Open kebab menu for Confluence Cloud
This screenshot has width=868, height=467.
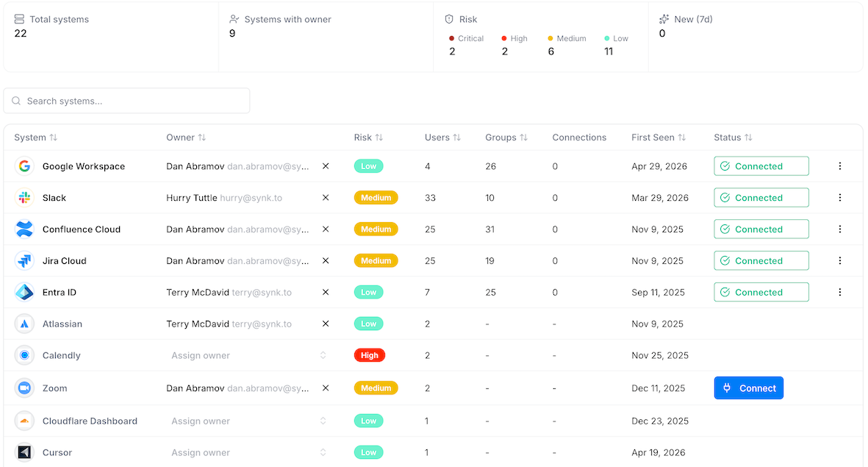point(840,229)
